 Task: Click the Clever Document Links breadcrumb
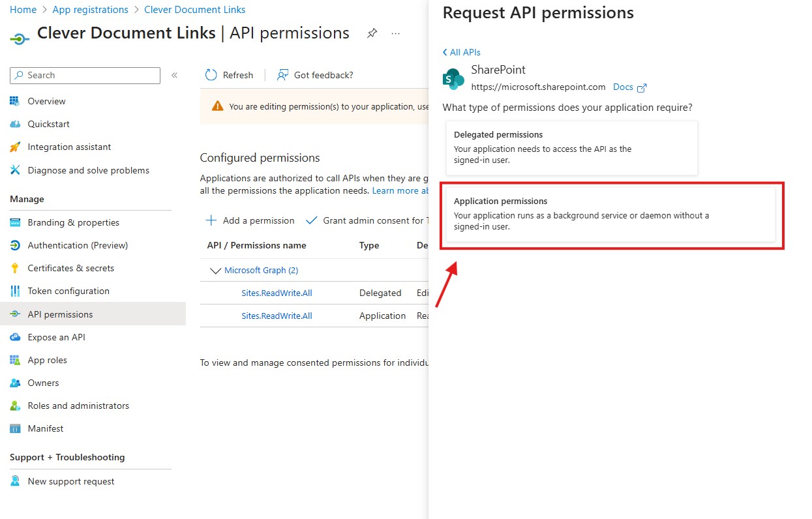(x=195, y=10)
